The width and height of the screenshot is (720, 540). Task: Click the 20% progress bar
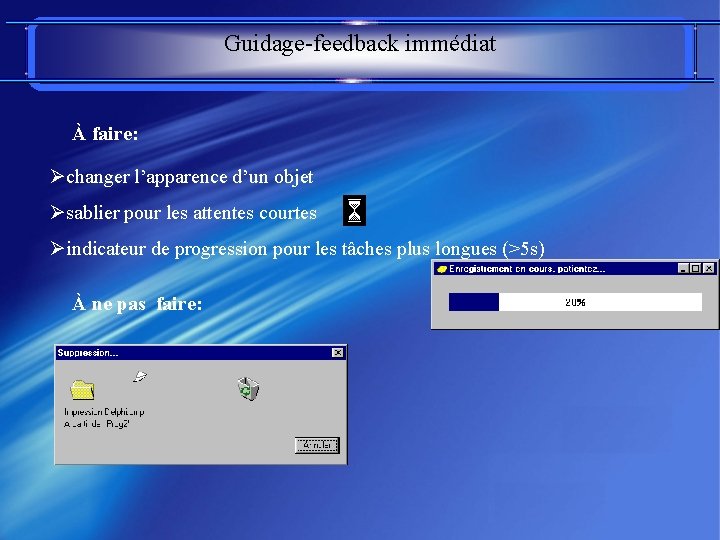(x=575, y=302)
